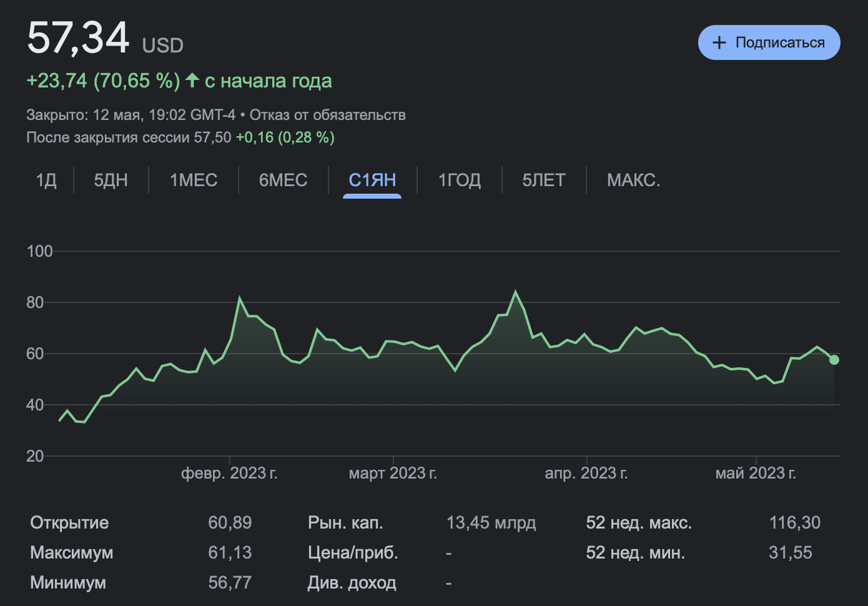This screenshot has width=868, height=606.
Task: Click the май 2023 г. axis label
Action: [x=756, y=473]
